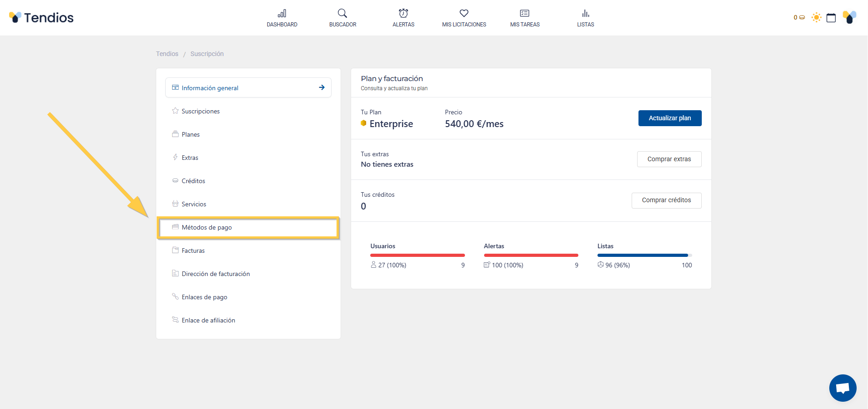Open the Mis Tareas checklist icon
Screen dimensions: 868x409
[x=525, y=14]
